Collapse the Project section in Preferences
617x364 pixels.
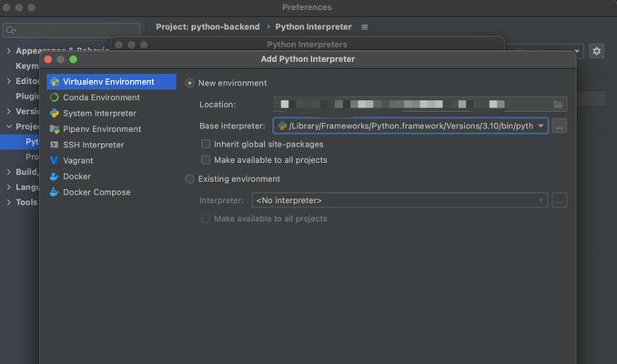pos(9,126)
